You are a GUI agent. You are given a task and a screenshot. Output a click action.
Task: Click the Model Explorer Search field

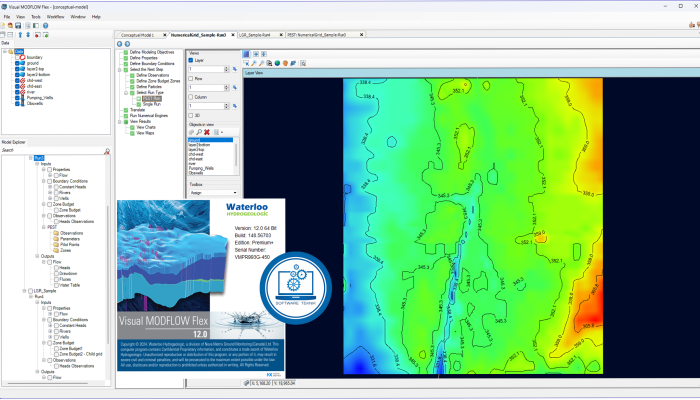tap(53, 151)
